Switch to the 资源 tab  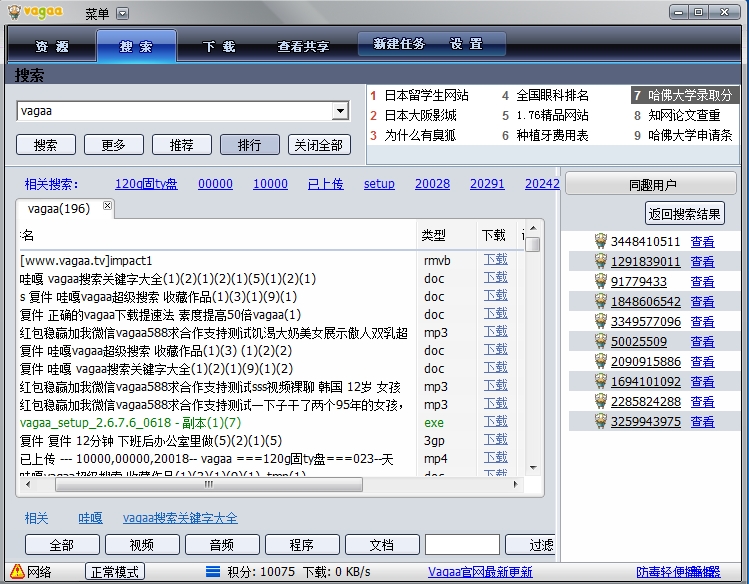coord(52,46)
